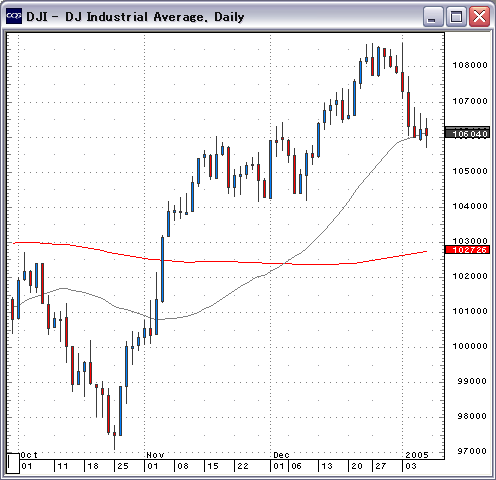Click the 101000 price axis label
Screen dimensions: 496x480
[470, 311]
